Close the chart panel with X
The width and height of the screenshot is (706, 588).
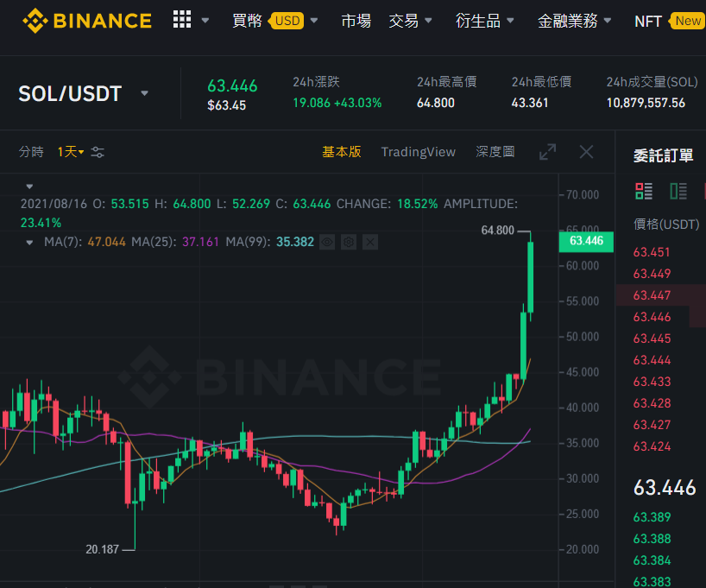pyautogui.click(x=586, y=152)
